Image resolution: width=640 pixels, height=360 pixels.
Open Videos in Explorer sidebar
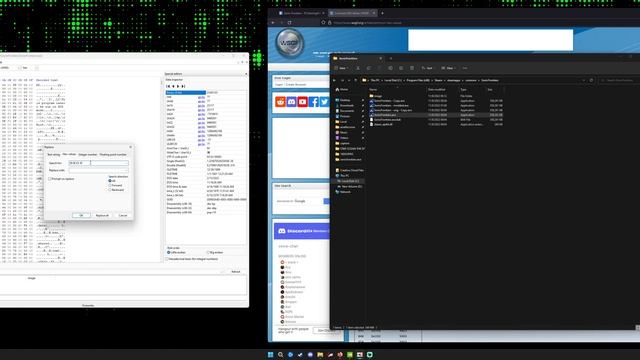[342, 138]
